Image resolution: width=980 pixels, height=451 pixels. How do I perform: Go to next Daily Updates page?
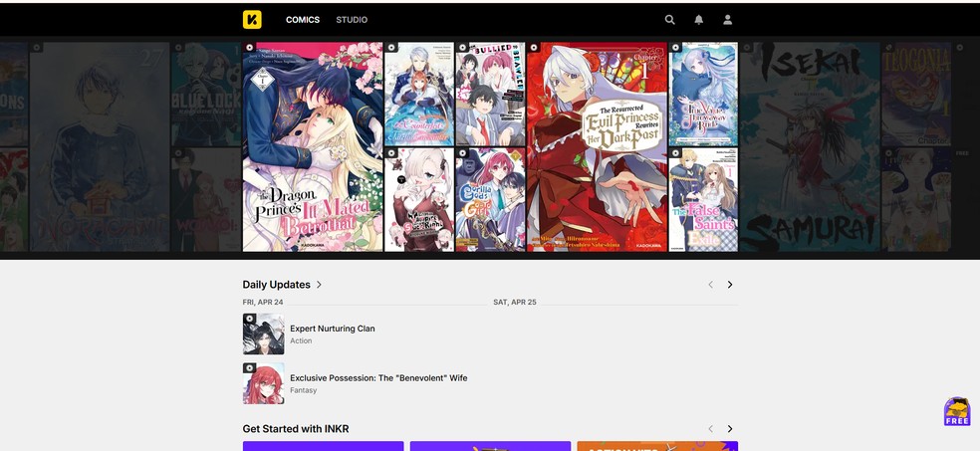(x=729, y=284)
